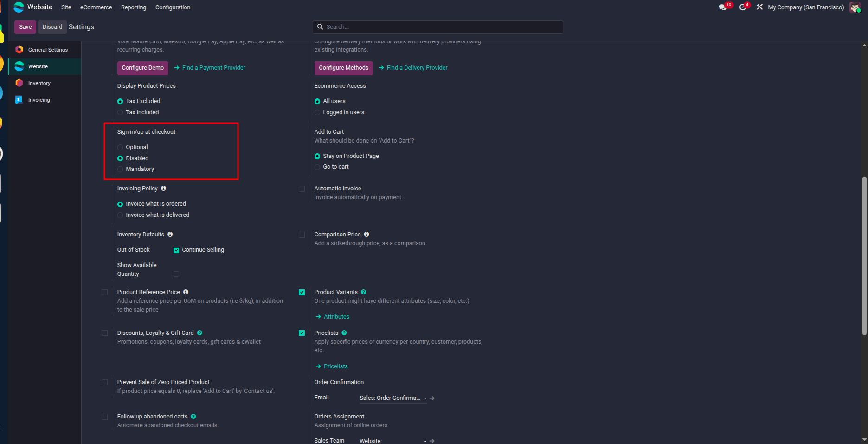
Task: Open Find a Payment Provider link
Action: coord(210,68)
